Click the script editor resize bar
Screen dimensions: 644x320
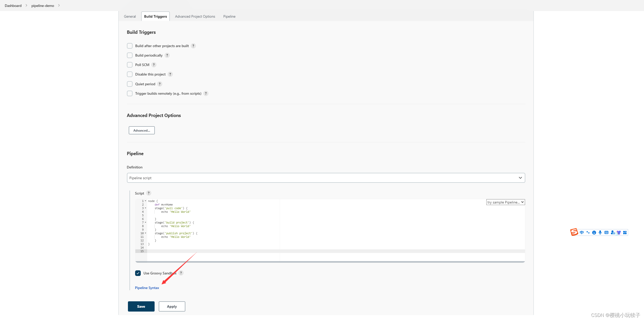pyautogui.click(x=330, y=262)
